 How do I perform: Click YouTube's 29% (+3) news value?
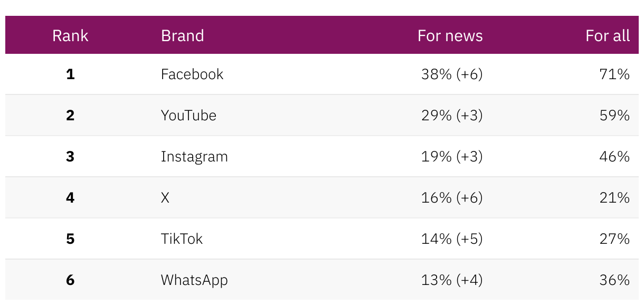pos(452,116)
